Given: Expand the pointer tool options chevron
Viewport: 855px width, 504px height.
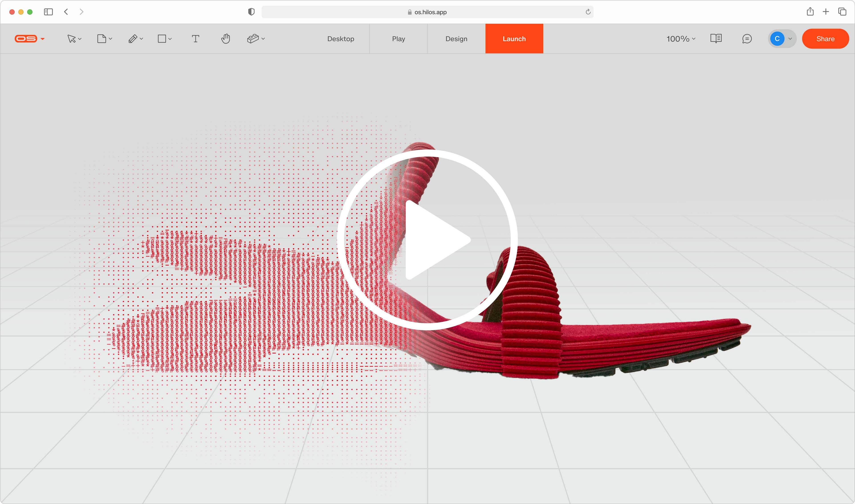Looking at the screenshot, I should pyautogui.click(x=80, y=39).
